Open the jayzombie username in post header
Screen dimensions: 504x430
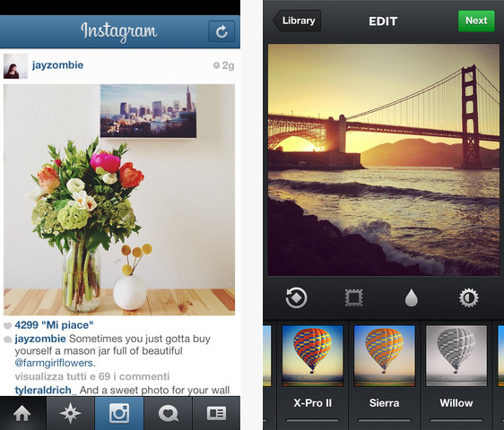tap(58, 65)
